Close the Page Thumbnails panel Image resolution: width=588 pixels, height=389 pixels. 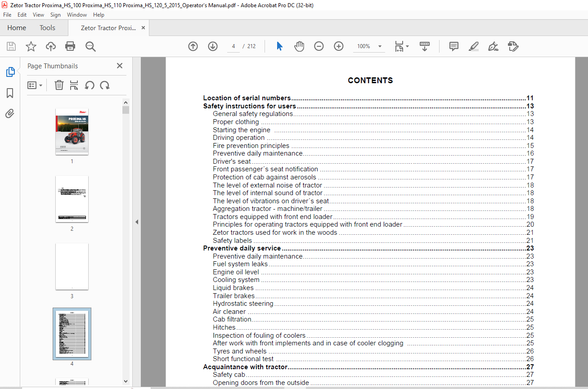pos(120,66)
